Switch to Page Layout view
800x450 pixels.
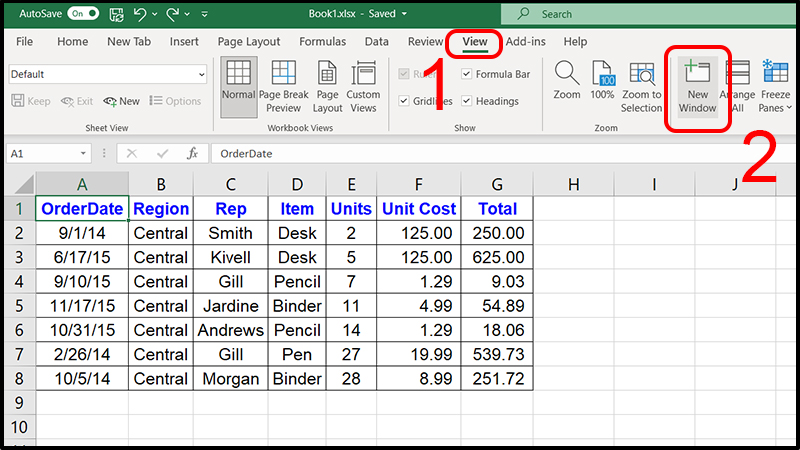pyautogui.click(x=327, y=86)
